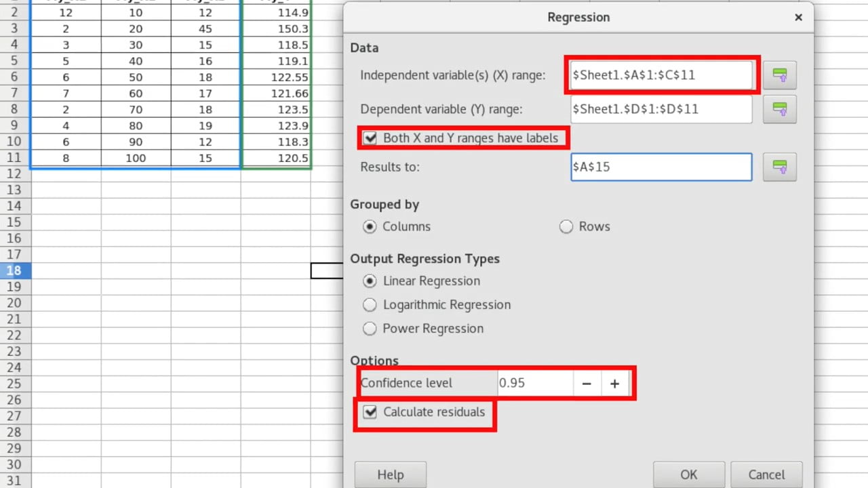Select cell containing 114.9
This screenshot has width=868, height=488.
(276, 13)
